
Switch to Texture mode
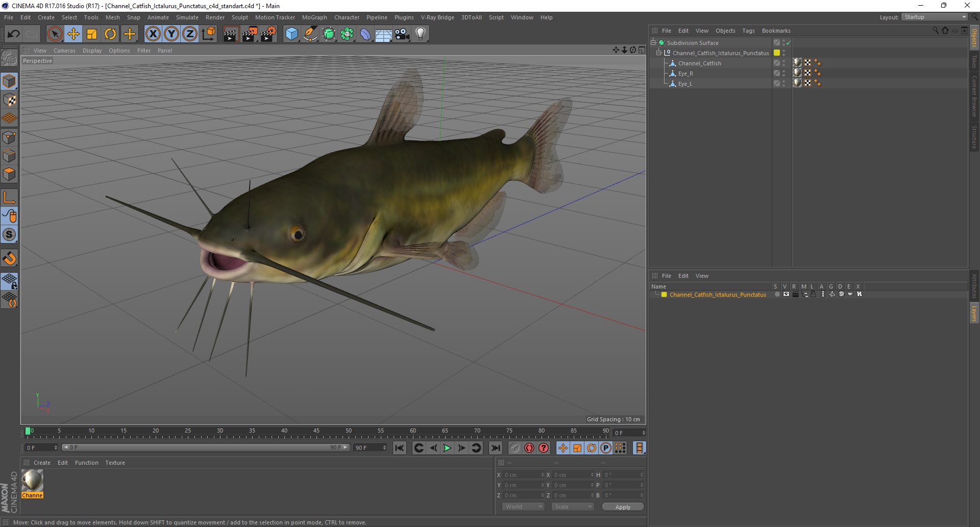point(9,100)
